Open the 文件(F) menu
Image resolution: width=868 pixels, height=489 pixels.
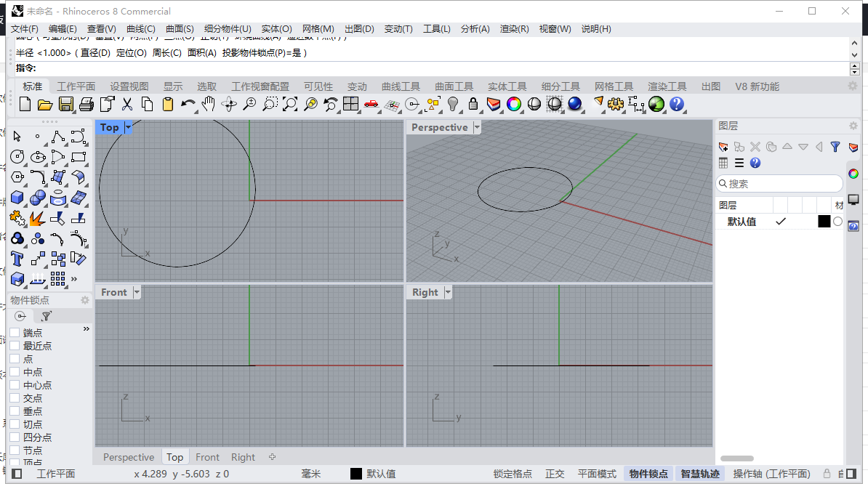tap(25, 29)
